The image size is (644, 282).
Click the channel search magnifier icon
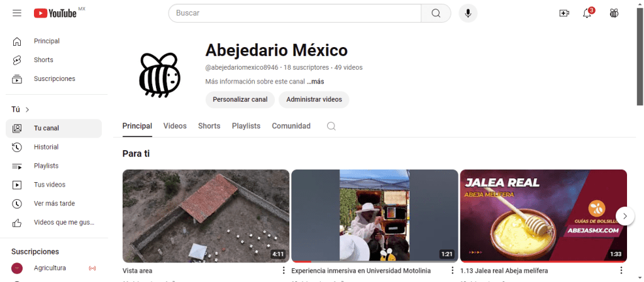331,126
